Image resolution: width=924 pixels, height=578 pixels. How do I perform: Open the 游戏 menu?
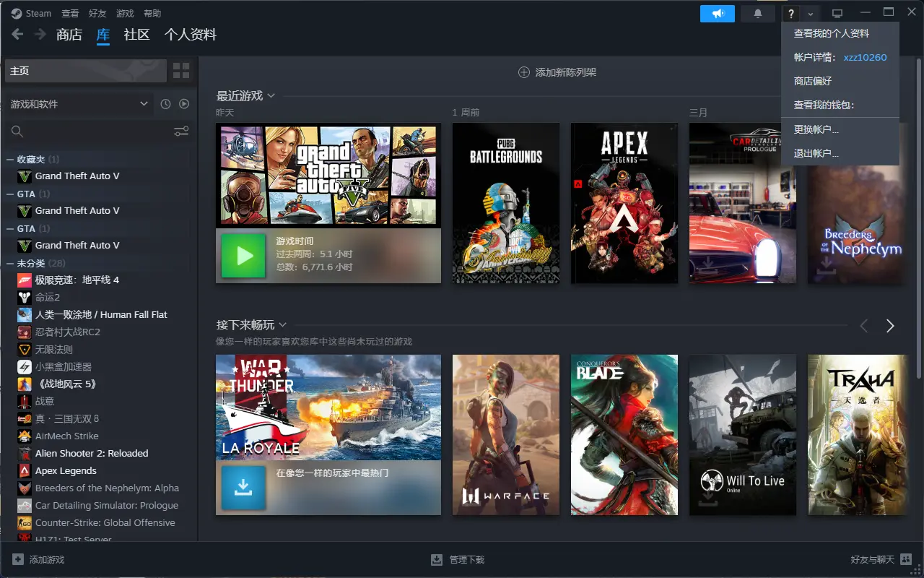125,13
